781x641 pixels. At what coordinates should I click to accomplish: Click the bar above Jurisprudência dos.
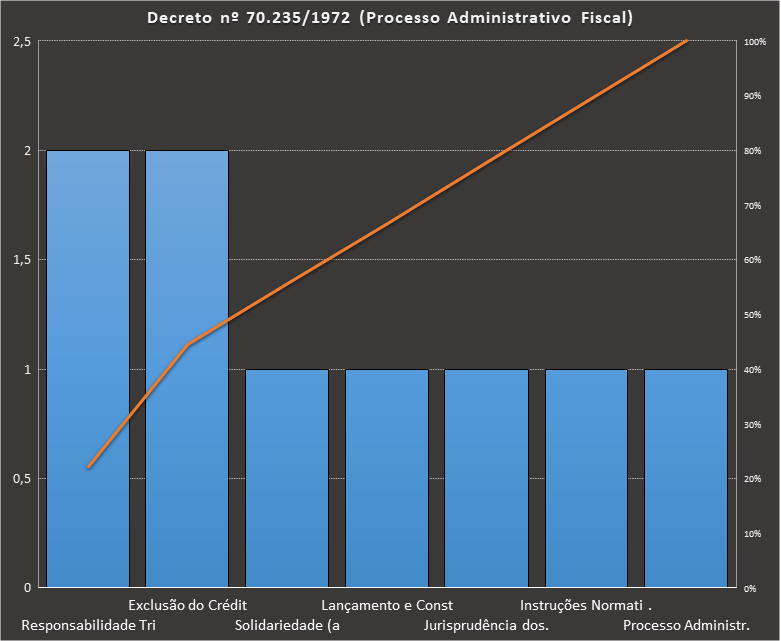(486, 480)
